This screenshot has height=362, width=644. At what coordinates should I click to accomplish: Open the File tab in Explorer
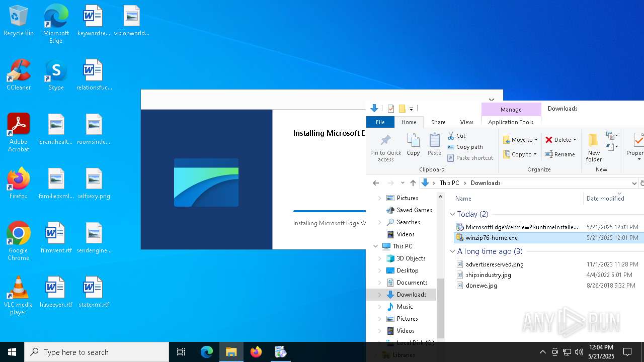click(x=380, y=122)
